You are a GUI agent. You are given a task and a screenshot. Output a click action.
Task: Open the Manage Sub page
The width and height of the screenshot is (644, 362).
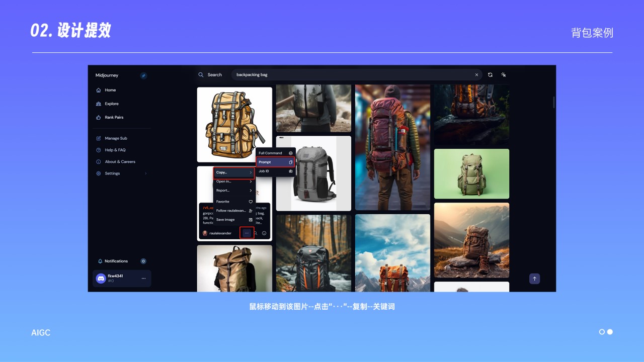tap(116, 138)
